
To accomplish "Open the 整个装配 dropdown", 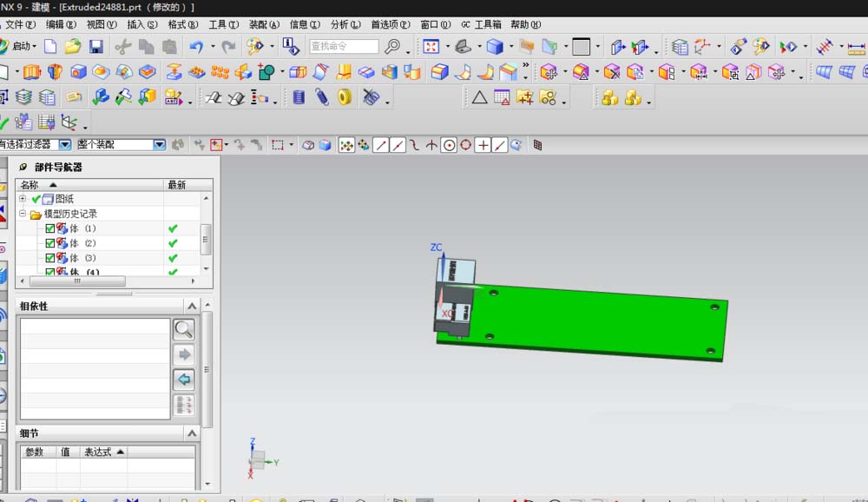I will (160, 145).
